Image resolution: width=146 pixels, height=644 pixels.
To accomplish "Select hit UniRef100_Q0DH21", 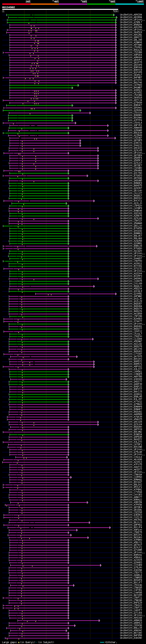I will tap(131, 90).
